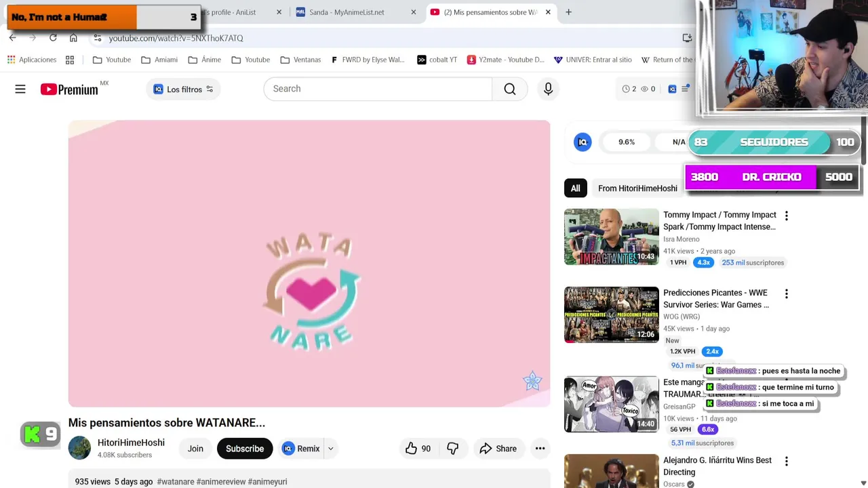This screenshot has height=488, width=868.
Task: Click the search magnifier button
Action: point(510,89)
